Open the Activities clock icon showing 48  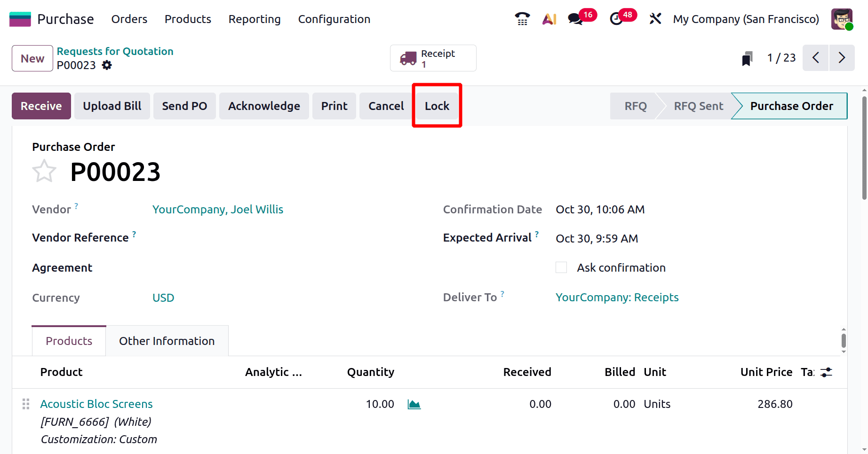617,19
